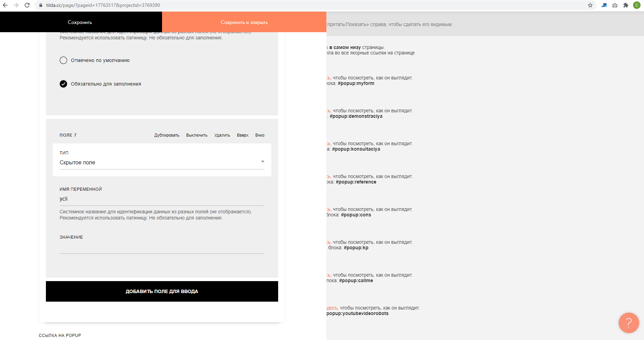The width and height of the screenshot is (644, 340).
Task: Click the '#popup:reference' text
Action: 356,182
